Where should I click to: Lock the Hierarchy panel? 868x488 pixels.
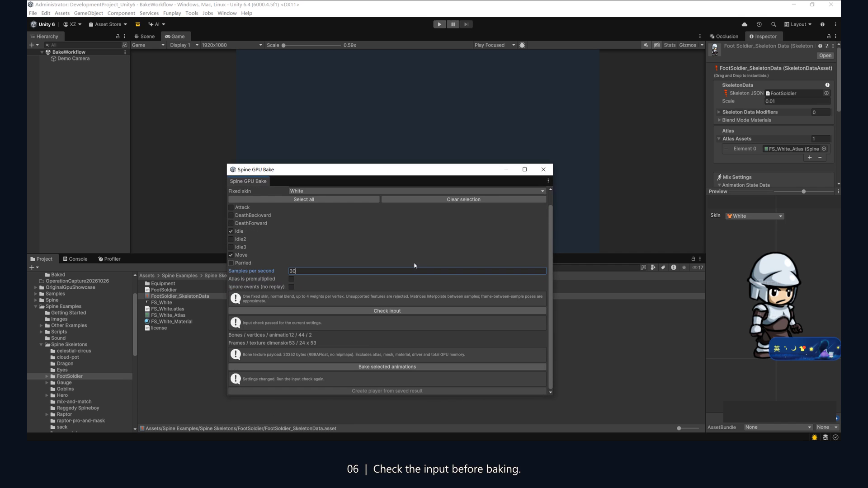pyautogui.click(x=118, y=37)
